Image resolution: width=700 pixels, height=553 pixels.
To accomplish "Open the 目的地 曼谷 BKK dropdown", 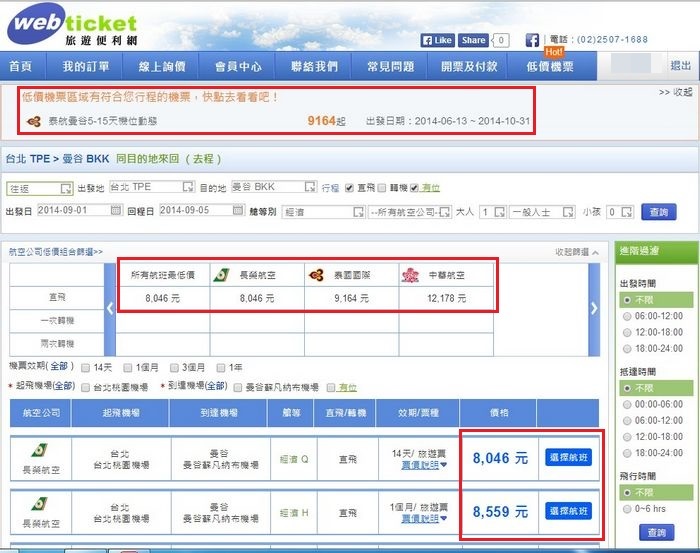I will tap(274, 187).
